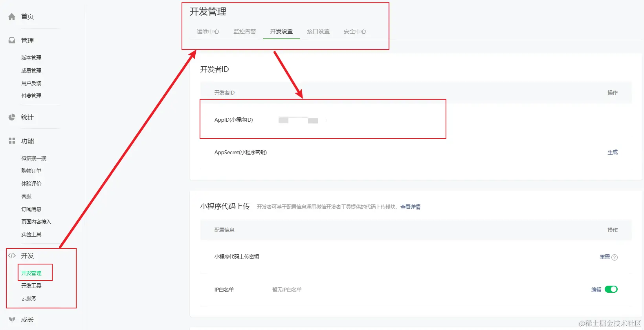Click the home icon beside 首页
This screenshot has height=330, width=644.
[12, 16]
